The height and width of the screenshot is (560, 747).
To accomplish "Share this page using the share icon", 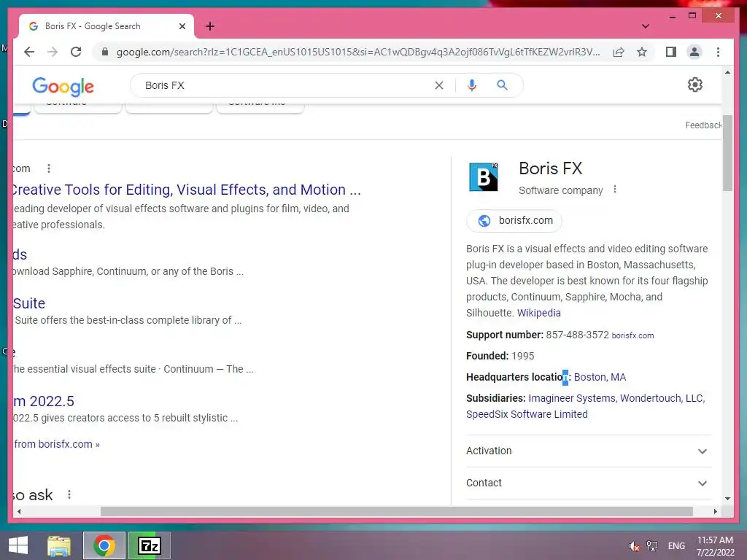I will point(619,52).
